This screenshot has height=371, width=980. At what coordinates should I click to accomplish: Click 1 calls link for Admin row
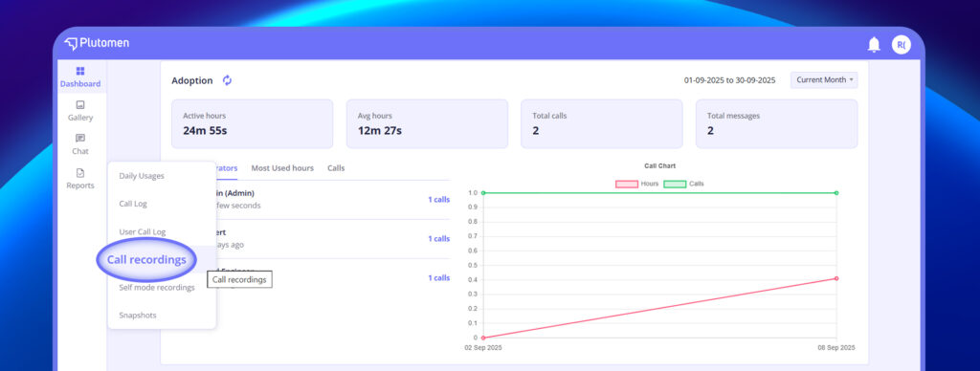pos(438,200)
